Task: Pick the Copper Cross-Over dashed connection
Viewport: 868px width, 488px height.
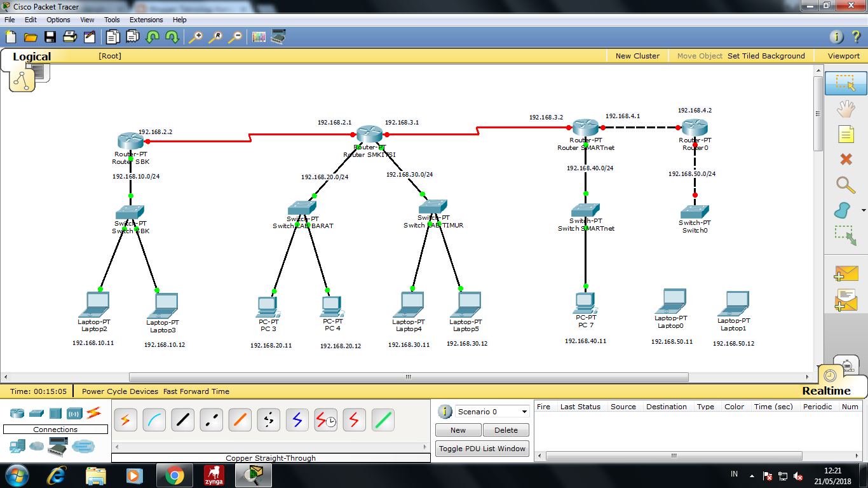Action: point(211,419)
